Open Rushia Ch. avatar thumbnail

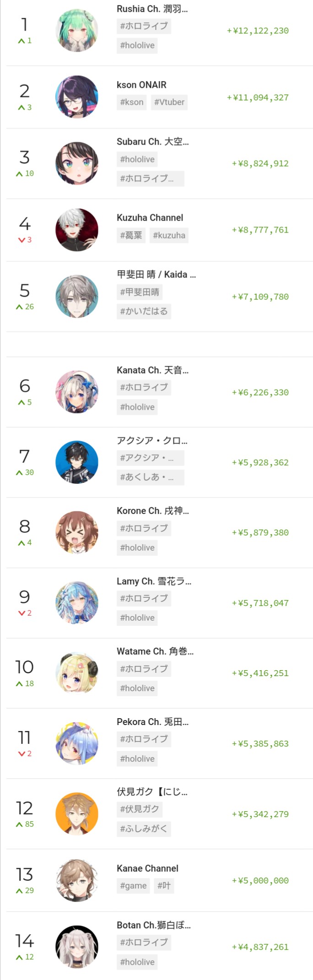(x=77, y=30)
